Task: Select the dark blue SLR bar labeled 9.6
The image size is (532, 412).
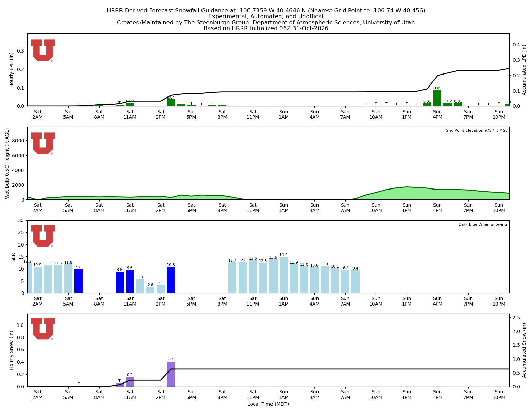Action: pos(130,281)
